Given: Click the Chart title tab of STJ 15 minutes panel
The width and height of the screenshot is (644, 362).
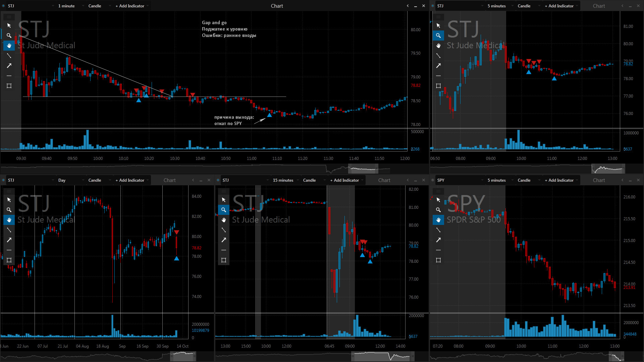Looking at the screenshot, I should [x=384, y=180].
